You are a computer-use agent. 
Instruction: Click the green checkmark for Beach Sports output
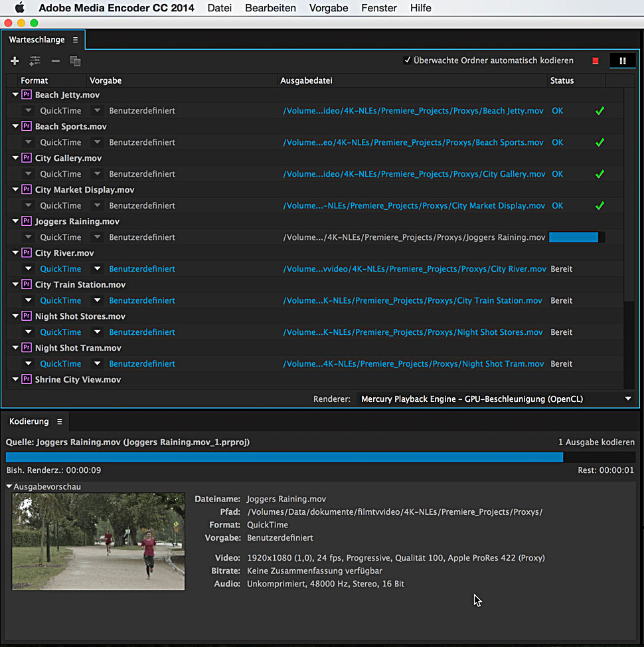click(x=600, y=142)
